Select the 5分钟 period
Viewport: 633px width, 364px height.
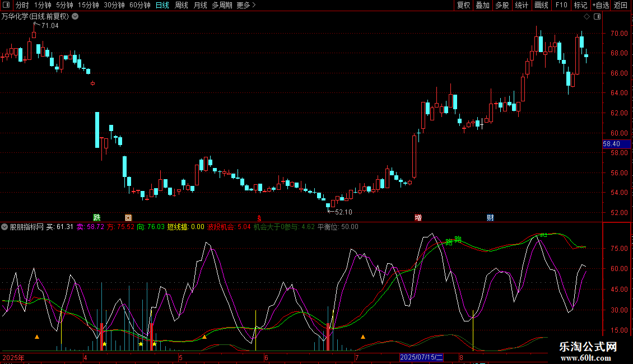tap(64, 5)
